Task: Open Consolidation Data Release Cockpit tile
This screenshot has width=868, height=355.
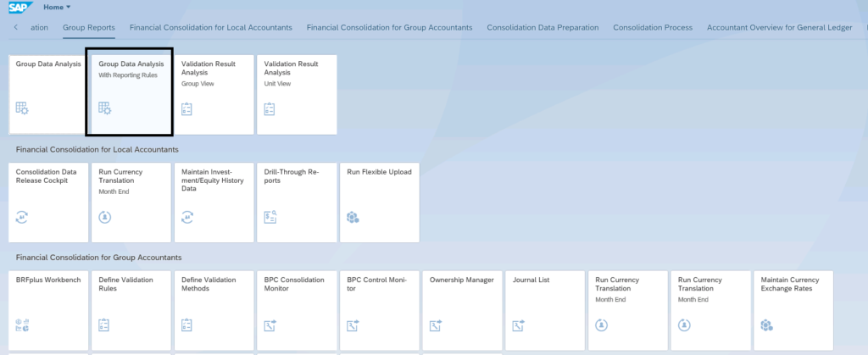Action: [48, 202]
